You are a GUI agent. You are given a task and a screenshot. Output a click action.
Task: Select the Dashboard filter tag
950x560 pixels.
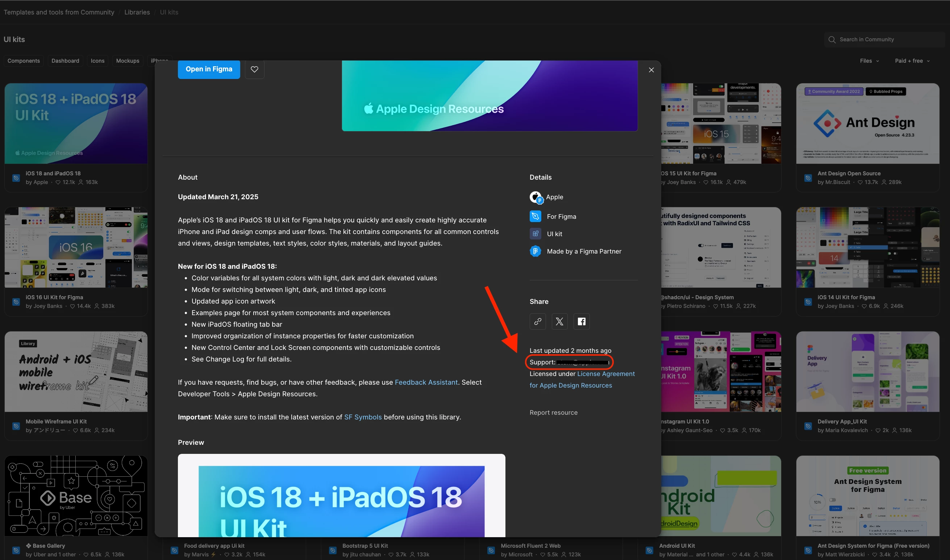pyautogui.click(x=65, y=61)
